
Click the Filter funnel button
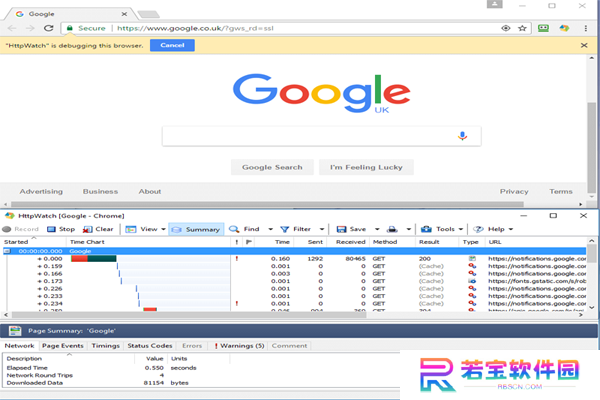[295, 229]
